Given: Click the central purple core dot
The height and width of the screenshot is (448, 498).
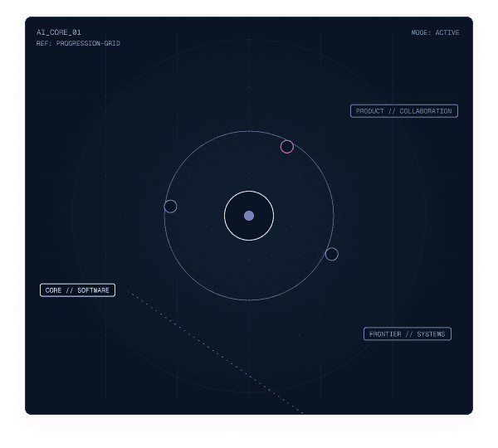Looking at the screenshot, I should [249, 216].
